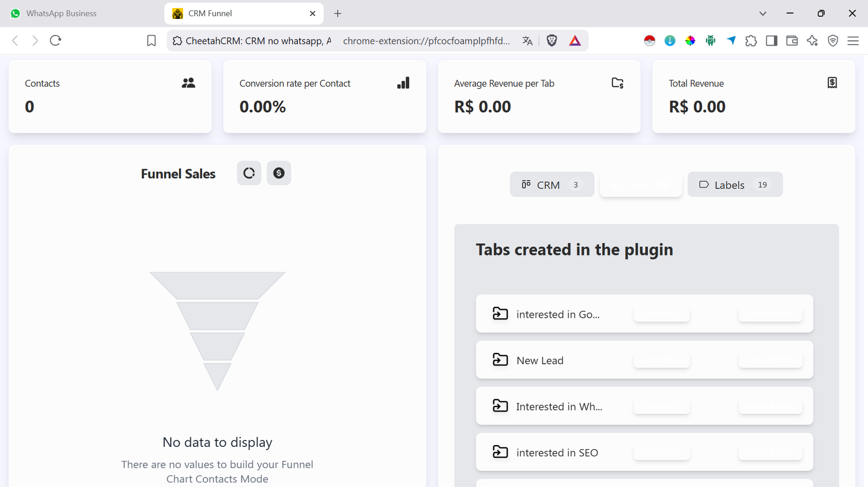Click the color wheel extension icon
This screenshot has width=868, height=487.
(x=690, y=41)
